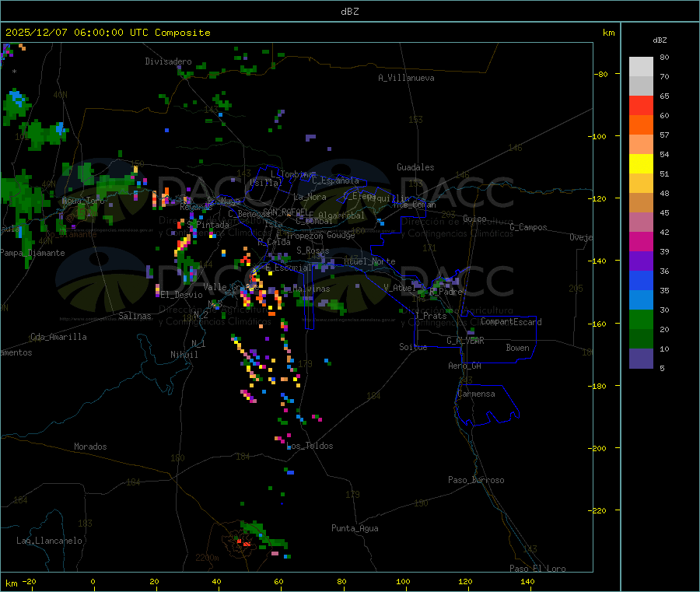
Task: Click the '5' value on the color scale
Action: [x=662, y=368]
